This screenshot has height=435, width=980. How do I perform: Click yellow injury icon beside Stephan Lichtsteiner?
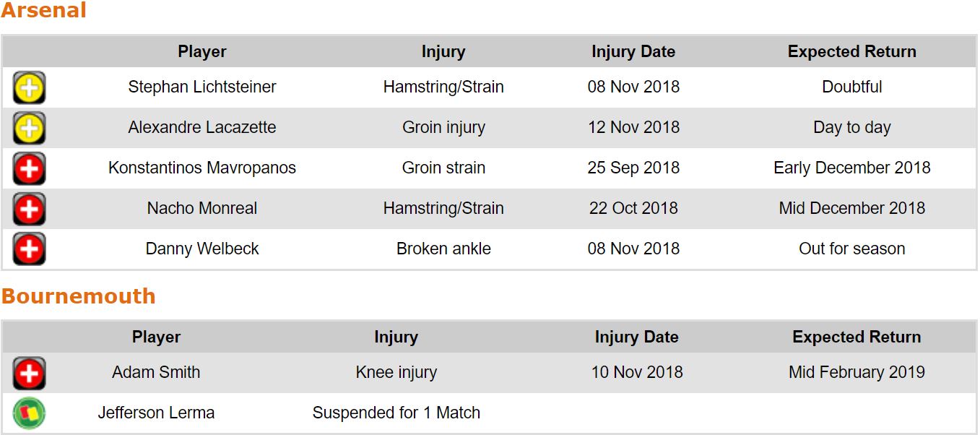(29, 87)
